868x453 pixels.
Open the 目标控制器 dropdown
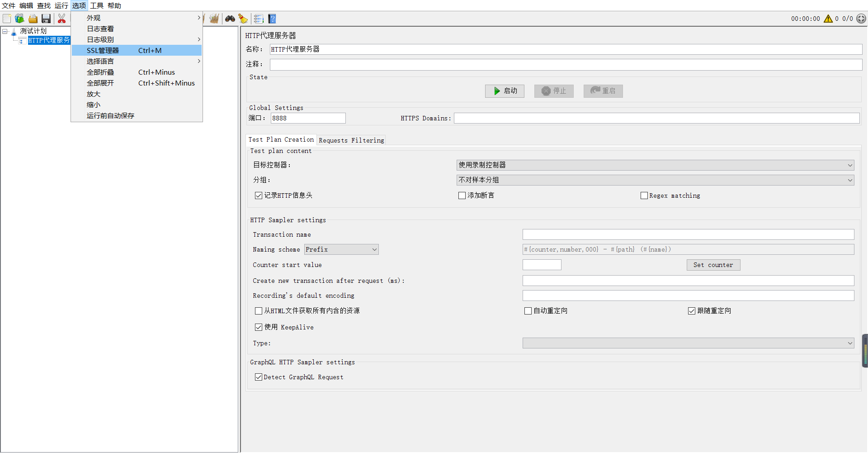pos(655,165)
